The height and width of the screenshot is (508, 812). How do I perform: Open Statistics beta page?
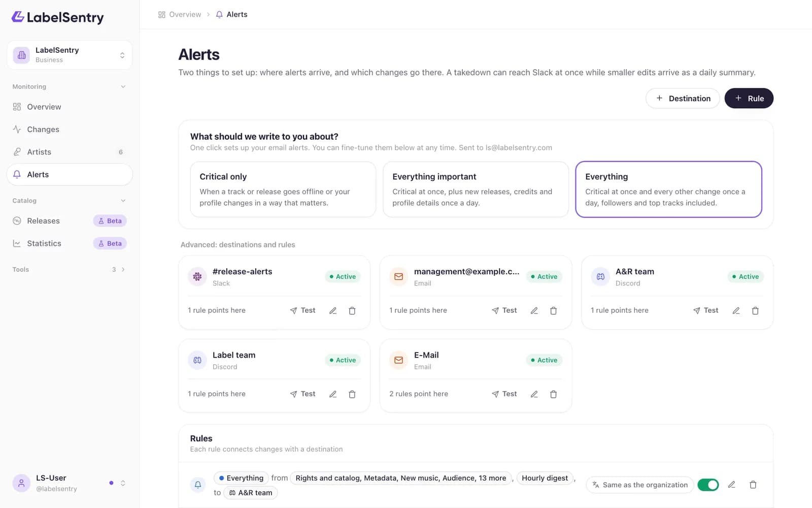[70, 243]
